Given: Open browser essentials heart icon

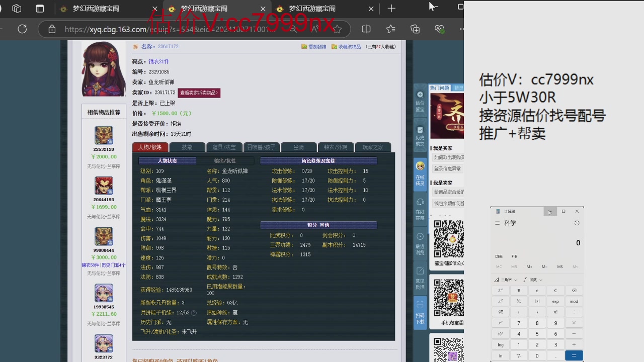Looking at the screenshot, I should (439, 29).
